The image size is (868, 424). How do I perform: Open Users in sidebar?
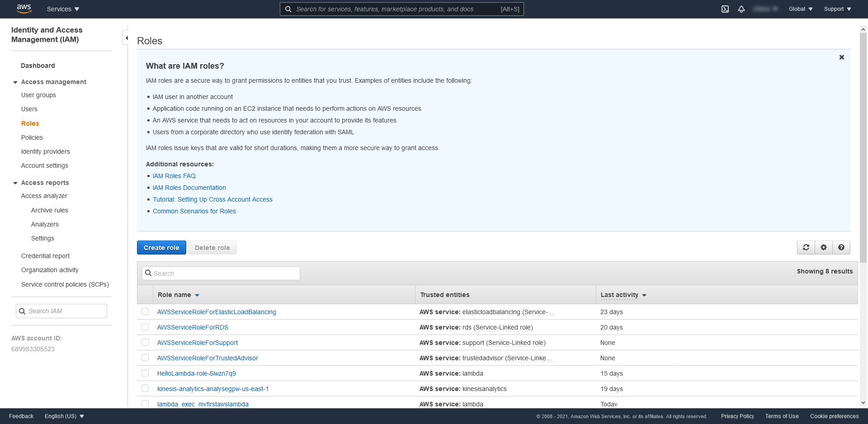point(29,109)
